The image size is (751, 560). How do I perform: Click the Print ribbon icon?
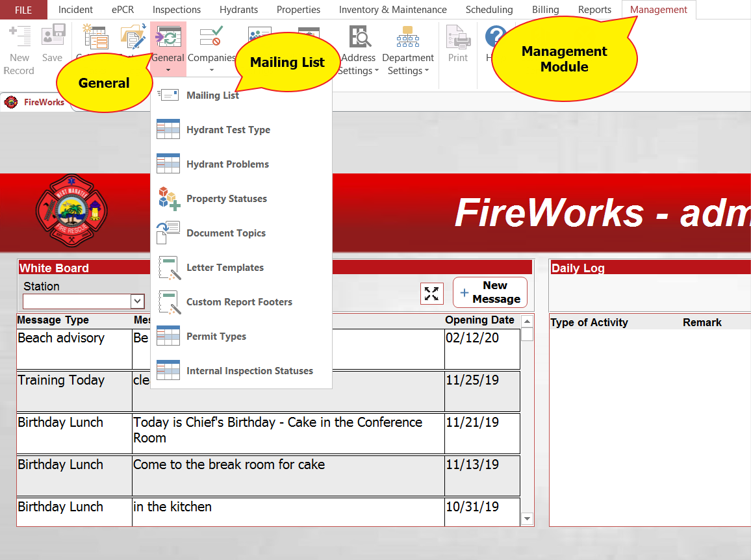[458, 37]
